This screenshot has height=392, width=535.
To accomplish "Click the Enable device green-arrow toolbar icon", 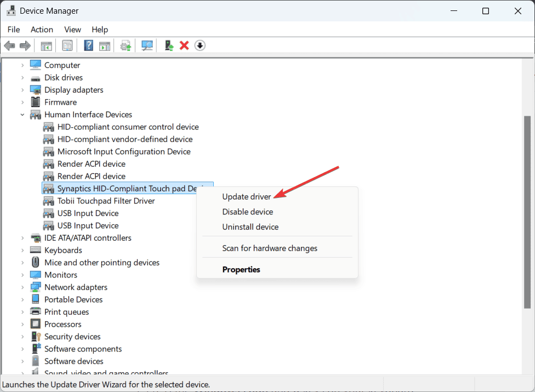I will [169, 46].
